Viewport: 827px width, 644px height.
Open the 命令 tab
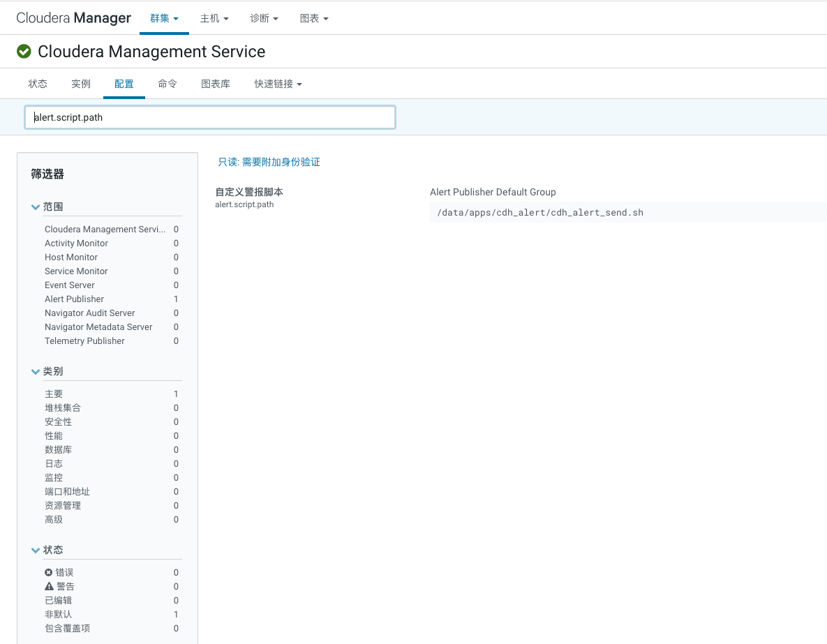click(x=167, y=84)
